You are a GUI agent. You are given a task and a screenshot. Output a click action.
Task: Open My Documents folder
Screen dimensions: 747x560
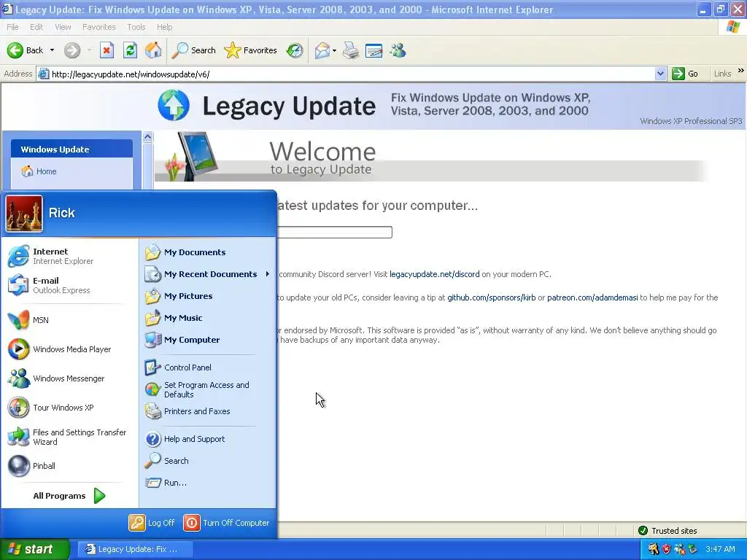(208, 252)
